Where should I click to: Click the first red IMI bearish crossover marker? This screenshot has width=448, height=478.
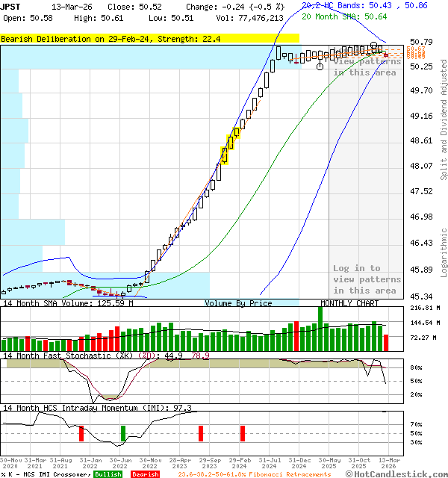coord(81,433)
